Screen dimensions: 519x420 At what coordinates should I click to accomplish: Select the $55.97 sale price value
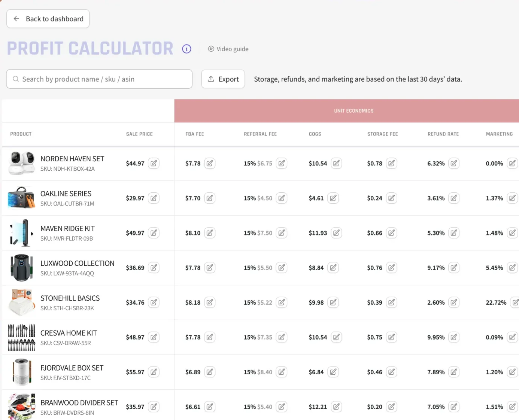[x=135, y=372]
